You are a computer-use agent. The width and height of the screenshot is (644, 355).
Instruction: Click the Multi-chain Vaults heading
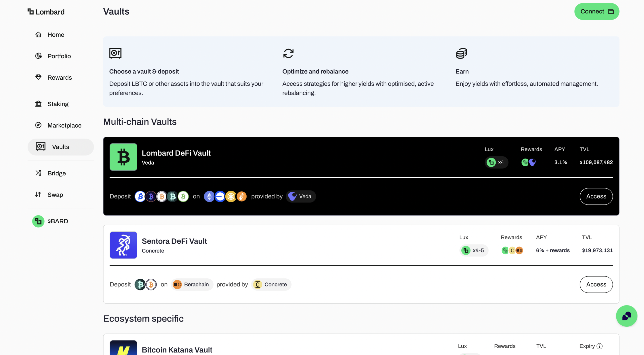click(140, 122)
